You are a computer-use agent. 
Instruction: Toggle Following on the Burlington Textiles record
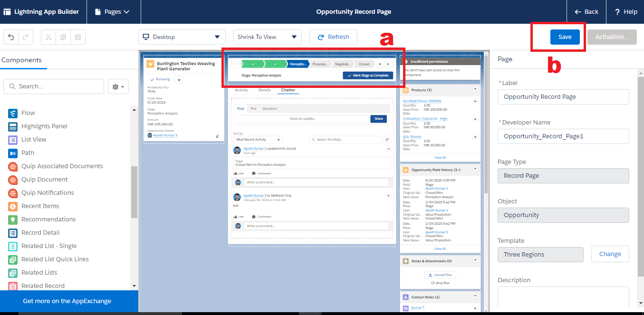pos(162,79)
